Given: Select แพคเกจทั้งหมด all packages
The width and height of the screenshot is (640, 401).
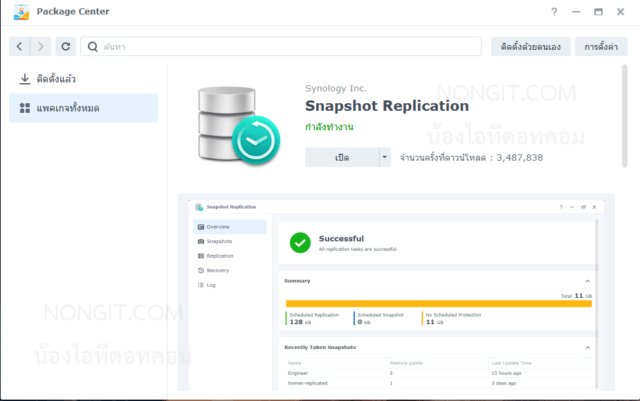Looking at the screenshot, I should pyautogui.click(x=84, y=108).
